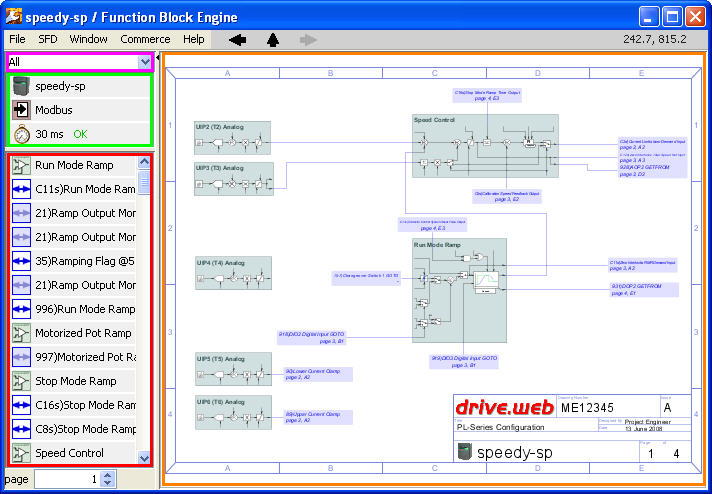Click the speedy-sp device icon in title block
712x494 pixels.
(x=465, y=452)
